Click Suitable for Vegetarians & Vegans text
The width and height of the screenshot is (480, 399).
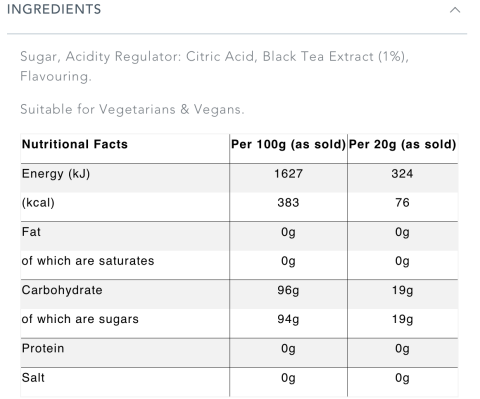[132, 109]
